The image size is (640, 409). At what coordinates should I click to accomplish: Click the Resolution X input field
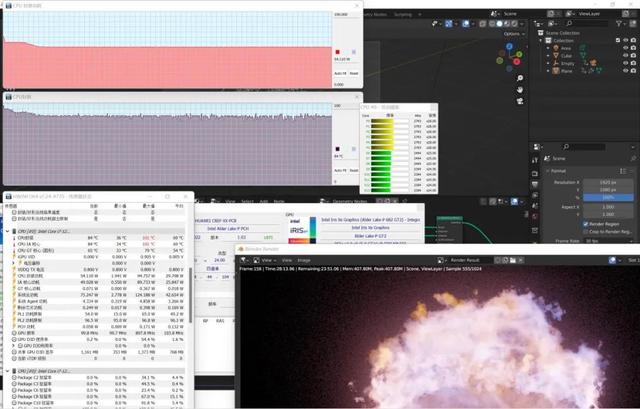[608, 182]
